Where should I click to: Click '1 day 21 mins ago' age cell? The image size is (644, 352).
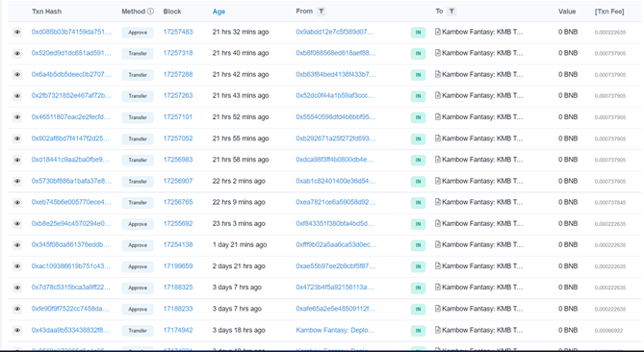(240, 245)
